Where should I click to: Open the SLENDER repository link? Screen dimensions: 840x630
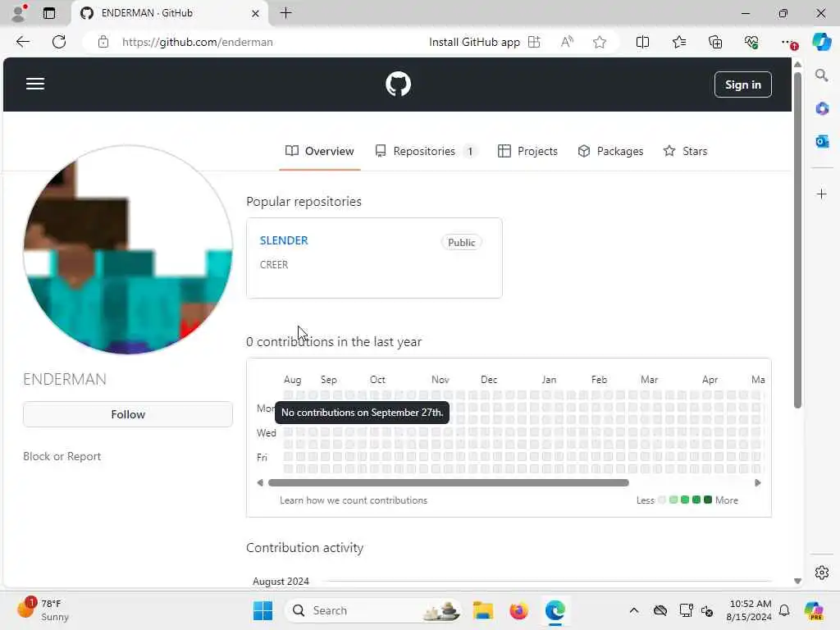pos(284,240)
